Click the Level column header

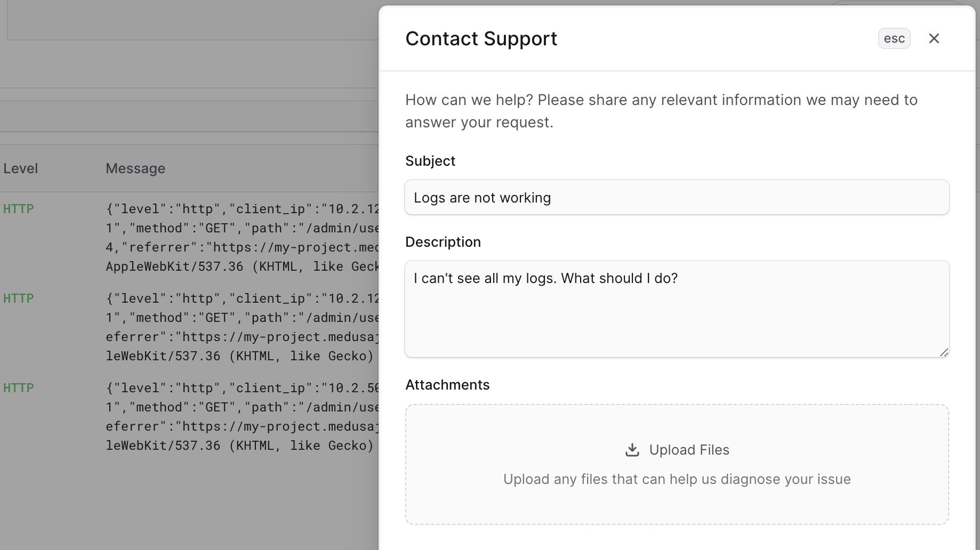tap(20, 168)
